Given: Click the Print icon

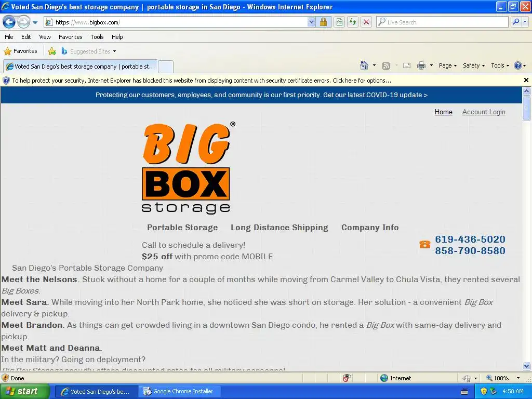Looking at the screenshot, I should tap(421, 66).
